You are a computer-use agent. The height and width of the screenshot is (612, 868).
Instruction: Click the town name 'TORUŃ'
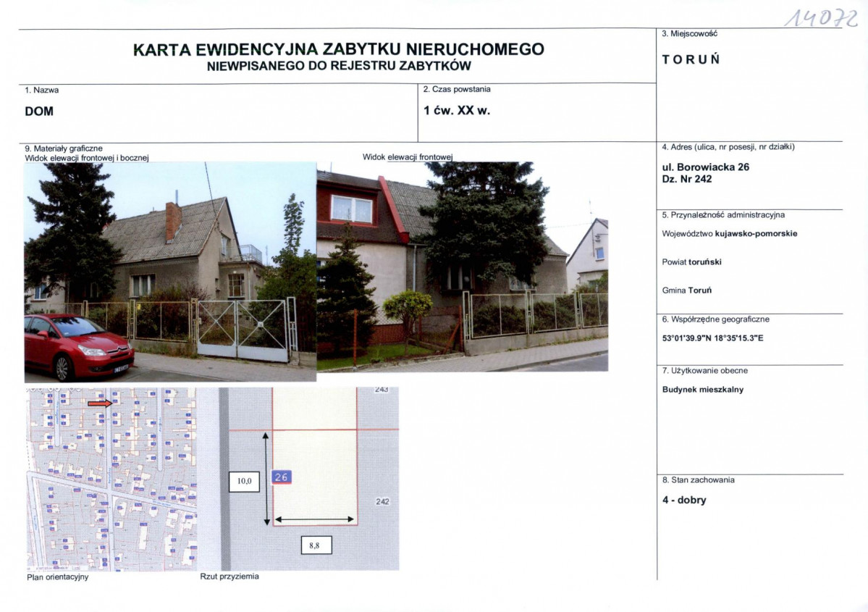tap(691, 59)
